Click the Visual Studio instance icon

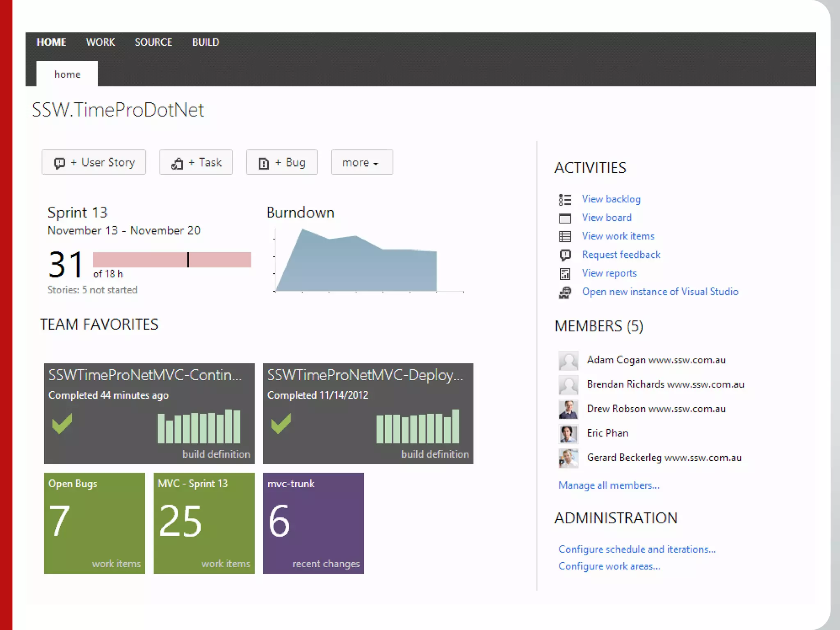click(565, 292)
